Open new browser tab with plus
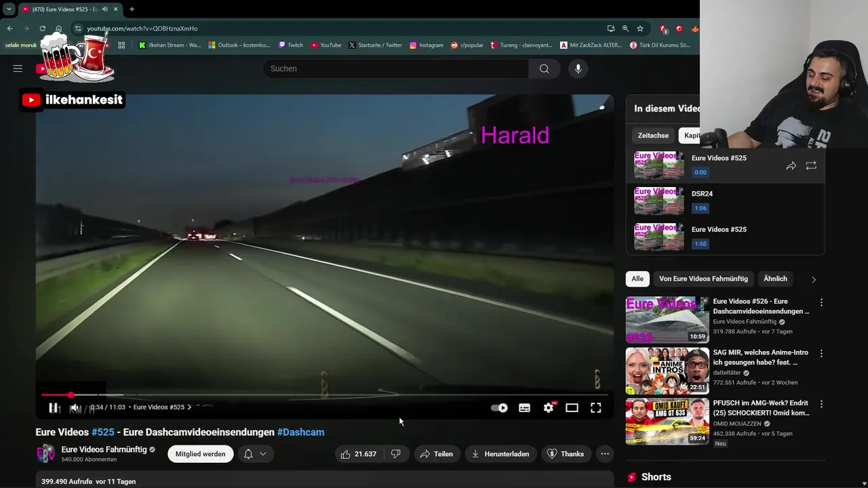 (132, 9)
